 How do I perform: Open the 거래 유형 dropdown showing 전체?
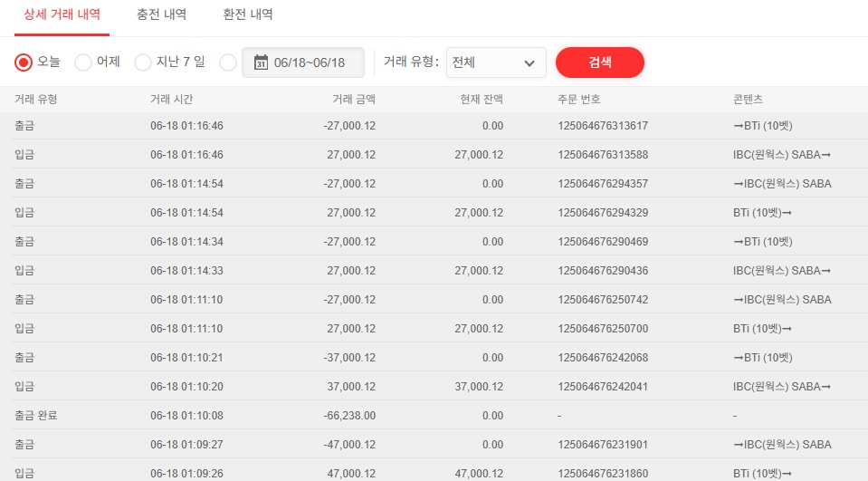(496, 63)
